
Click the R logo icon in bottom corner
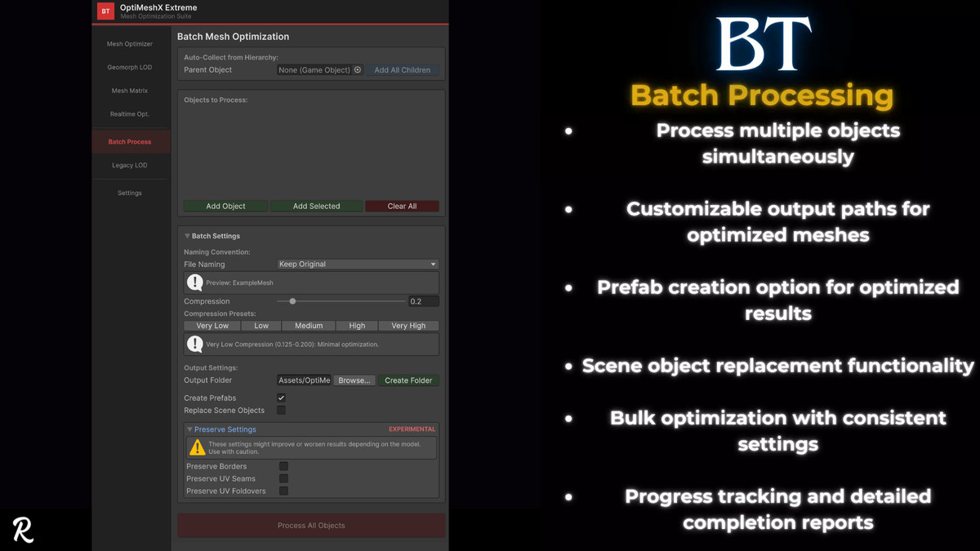click(23, 529)
